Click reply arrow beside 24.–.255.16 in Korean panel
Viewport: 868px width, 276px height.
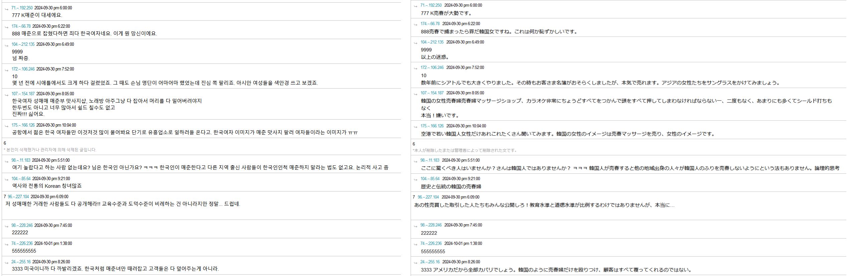6,263
